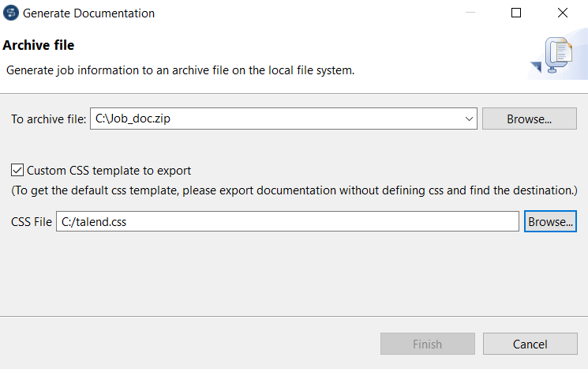
Task: Click the default css template hint text
Action: click(294, 190)
